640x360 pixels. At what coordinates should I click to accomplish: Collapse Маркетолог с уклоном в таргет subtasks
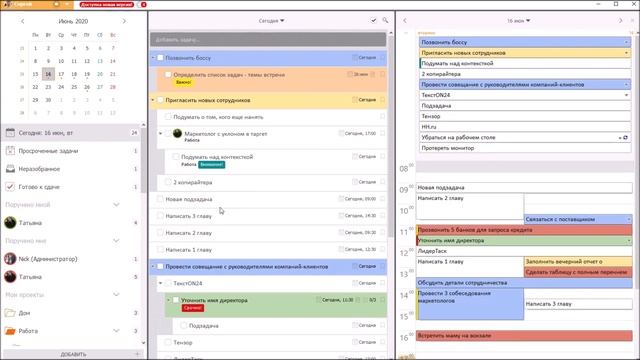(x=160, y=133)
